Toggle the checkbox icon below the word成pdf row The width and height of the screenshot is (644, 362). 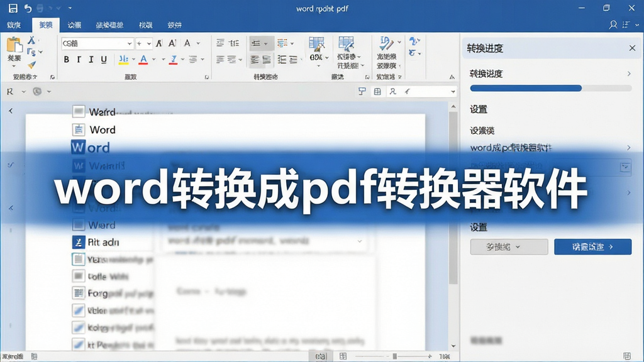click(x=625, y=167)
